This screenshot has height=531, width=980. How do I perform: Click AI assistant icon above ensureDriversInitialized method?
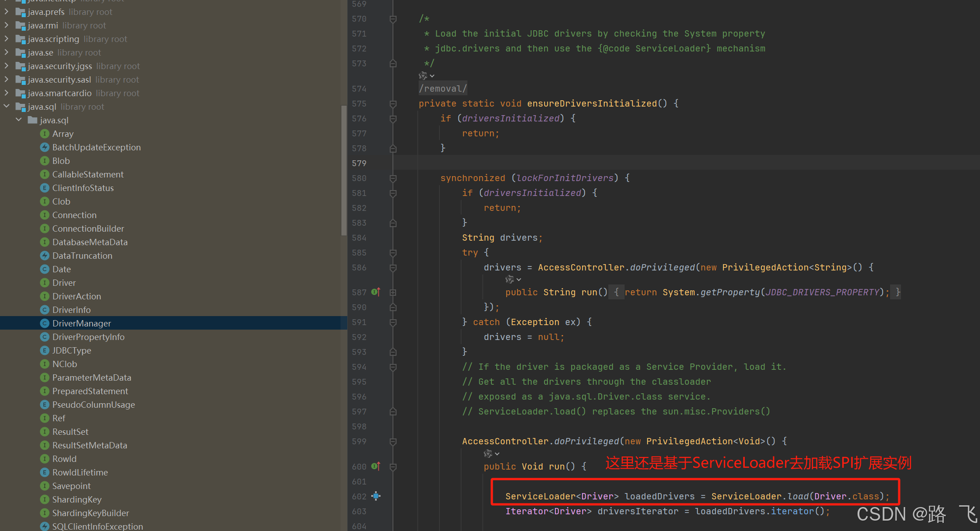pyautogui.click(x=423, y=75)
